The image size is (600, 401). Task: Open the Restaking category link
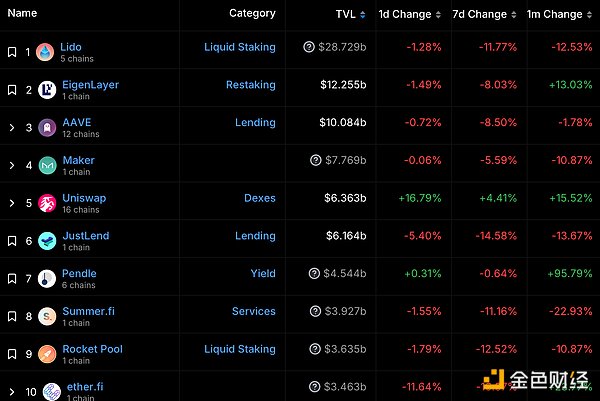(x=250, y=85)
